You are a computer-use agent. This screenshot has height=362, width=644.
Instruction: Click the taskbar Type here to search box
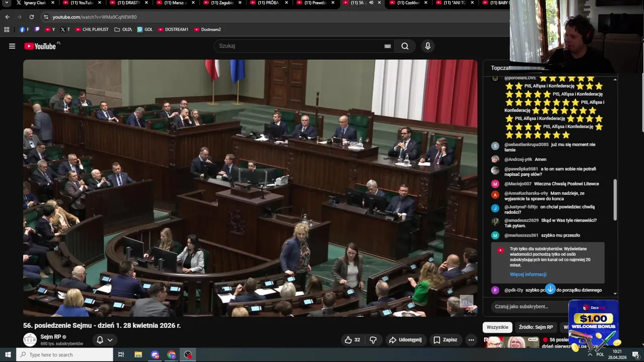click(x=64, y=355)
